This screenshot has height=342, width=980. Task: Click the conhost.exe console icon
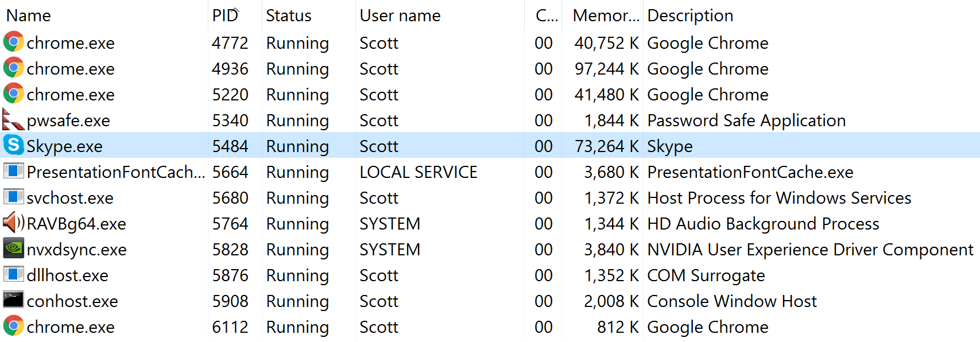click(13, 300)
